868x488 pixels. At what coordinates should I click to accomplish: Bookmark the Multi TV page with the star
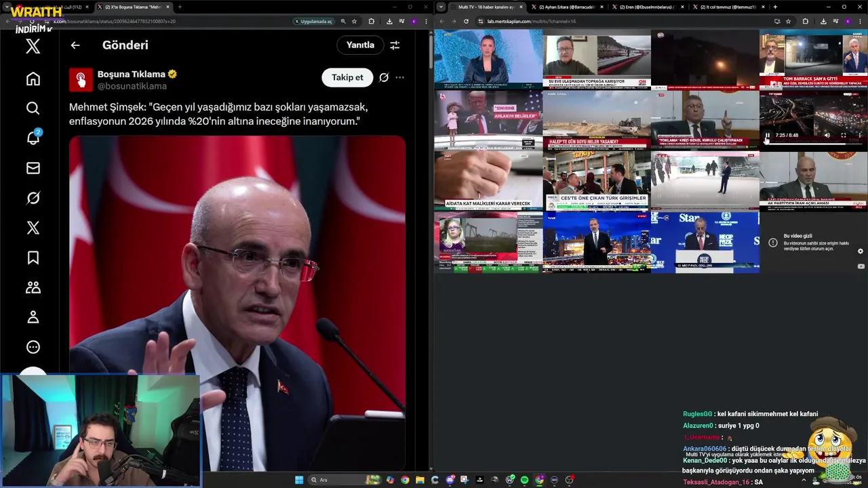[x=788, y=21]
